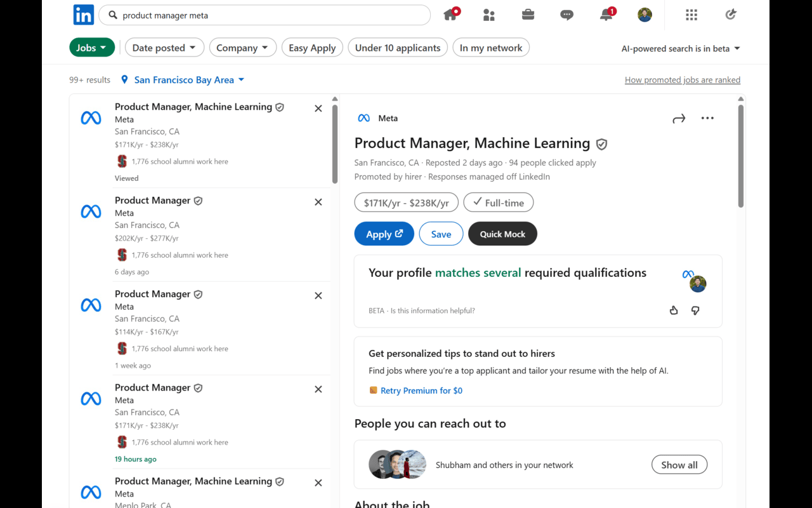The height and width of the screenshot is (508, 812).
Task: Open the Notifications bell icon
Action: coord(606,15)
